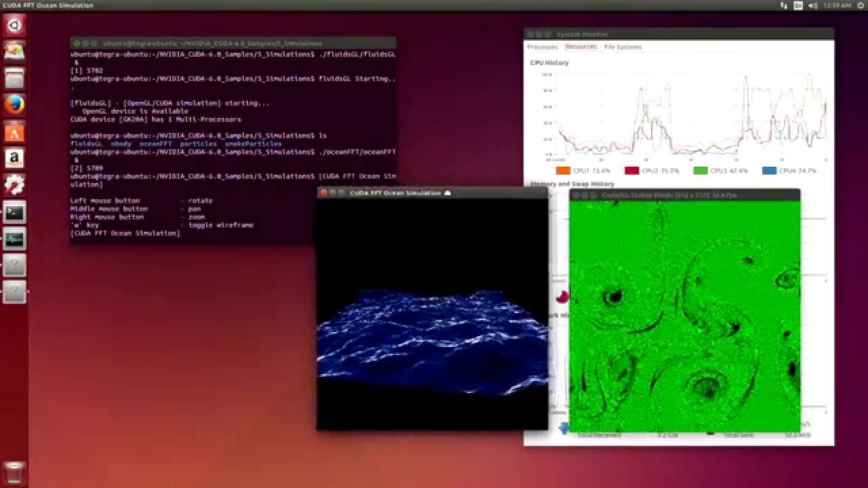Click the Terminal window title bar

point(233,43)
